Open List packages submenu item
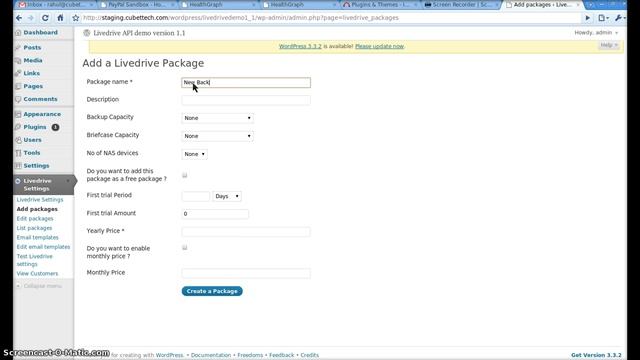The width and height of the screenshot is (640, 360). 34,228
